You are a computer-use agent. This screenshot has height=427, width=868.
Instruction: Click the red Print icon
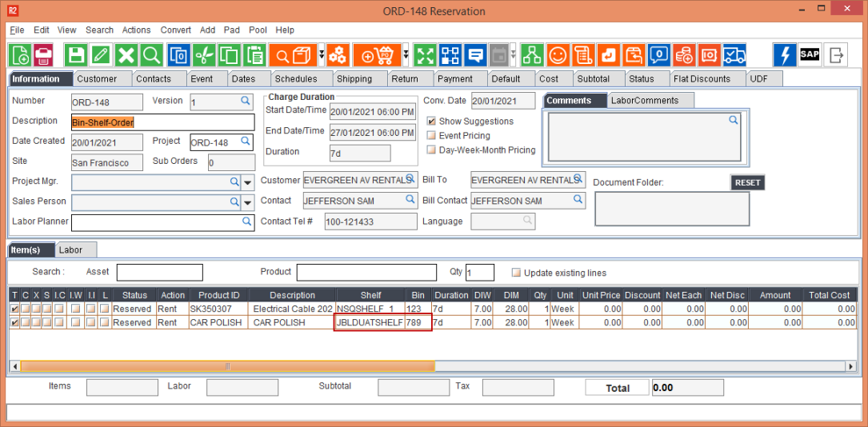tap(43, 55)
